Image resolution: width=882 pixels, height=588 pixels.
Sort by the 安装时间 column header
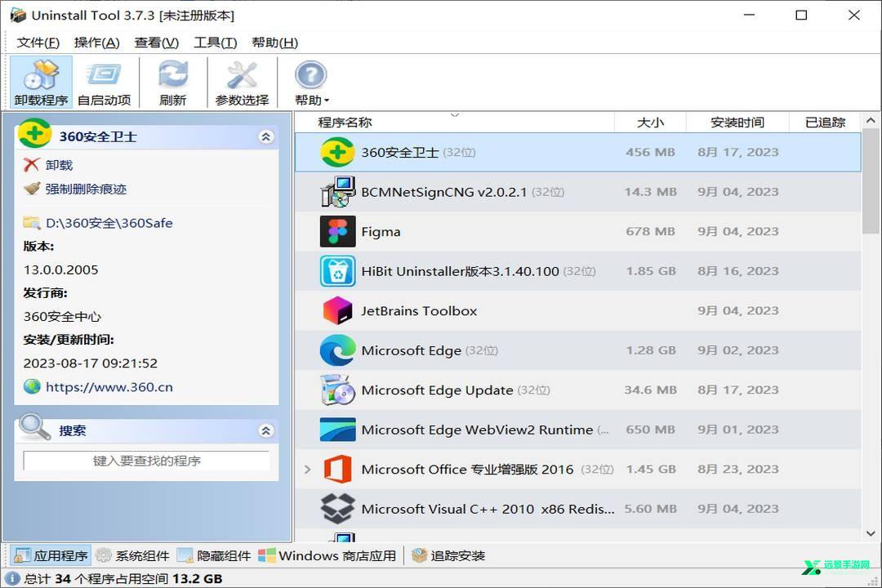coord(737,122)
